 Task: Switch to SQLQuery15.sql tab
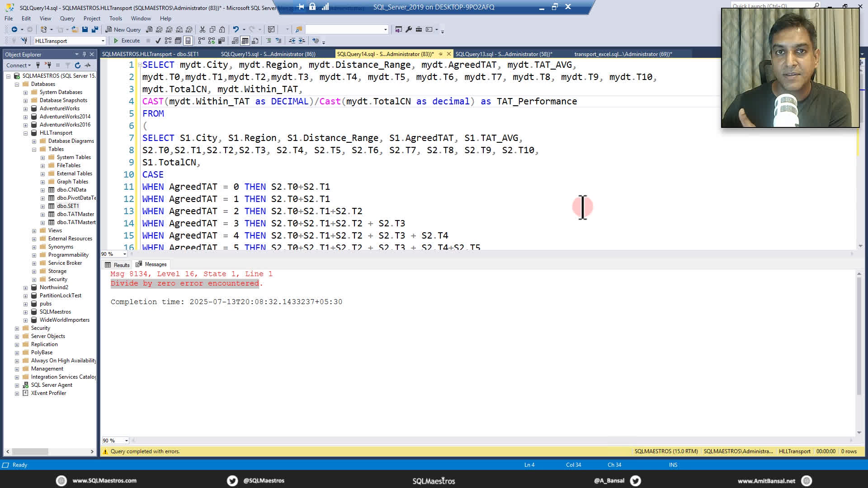(268, 54)
